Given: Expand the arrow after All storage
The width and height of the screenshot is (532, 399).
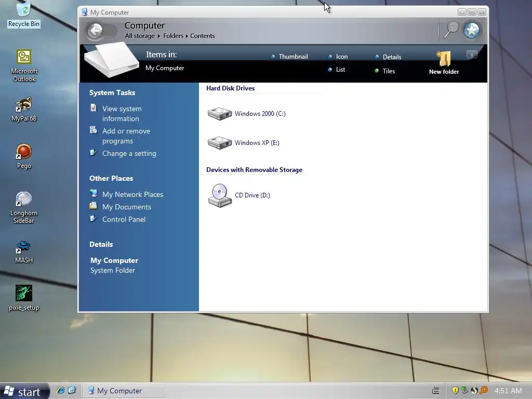Looking at the screenshot, I should (159, 36).
